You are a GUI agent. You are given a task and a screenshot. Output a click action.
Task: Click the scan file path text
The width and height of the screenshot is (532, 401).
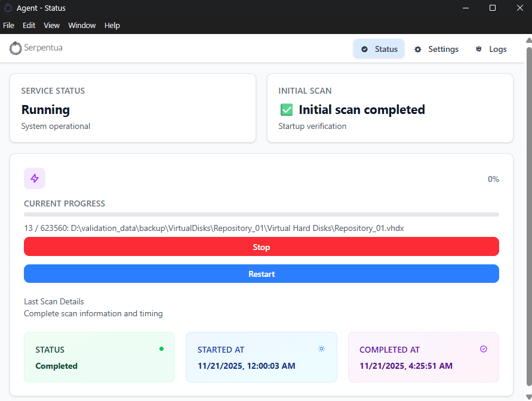coord(213,228)
